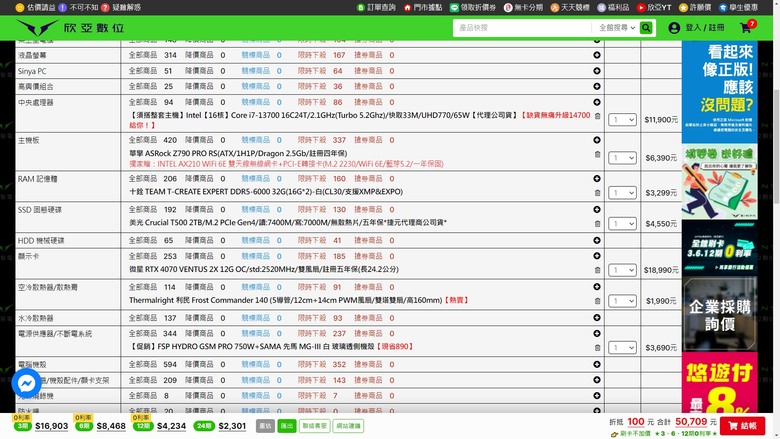Screen dimensions: 780x439
Task: Click the 悠遊付 red banner
Action: tap(719, 382)
